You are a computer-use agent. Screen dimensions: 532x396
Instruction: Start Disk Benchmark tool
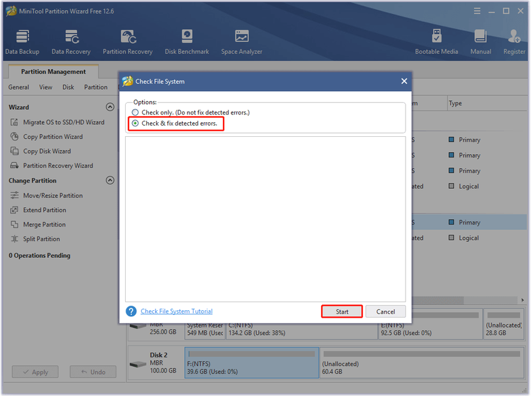pyautogui.click(x=187, y=42)
